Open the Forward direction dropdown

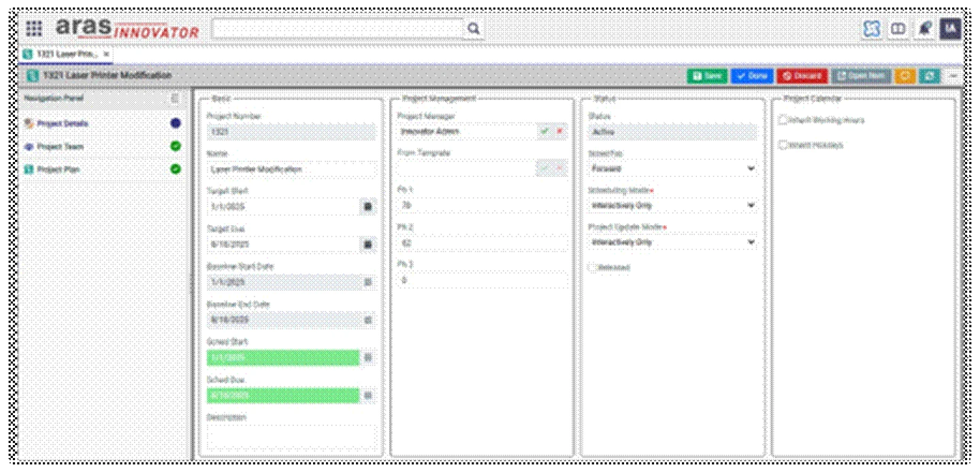[672, 168]
